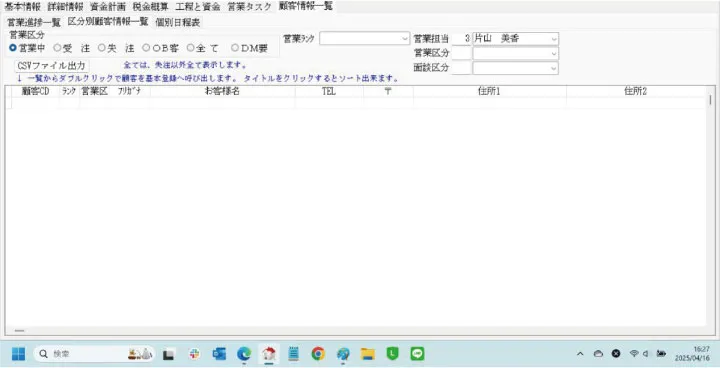This screenshot has height=368, width=720.
Task: Open Slack from the taskbar
Action: click(x=194, y=354)
